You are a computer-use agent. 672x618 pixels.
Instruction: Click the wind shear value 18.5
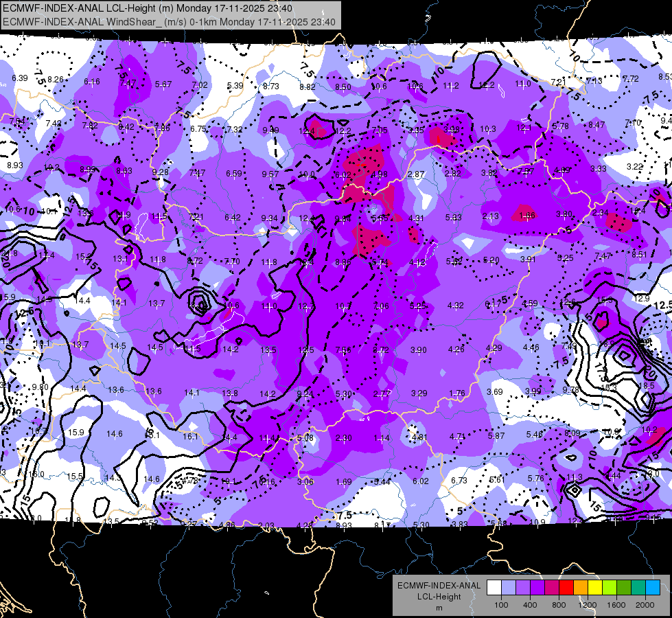tap(647, 386)
